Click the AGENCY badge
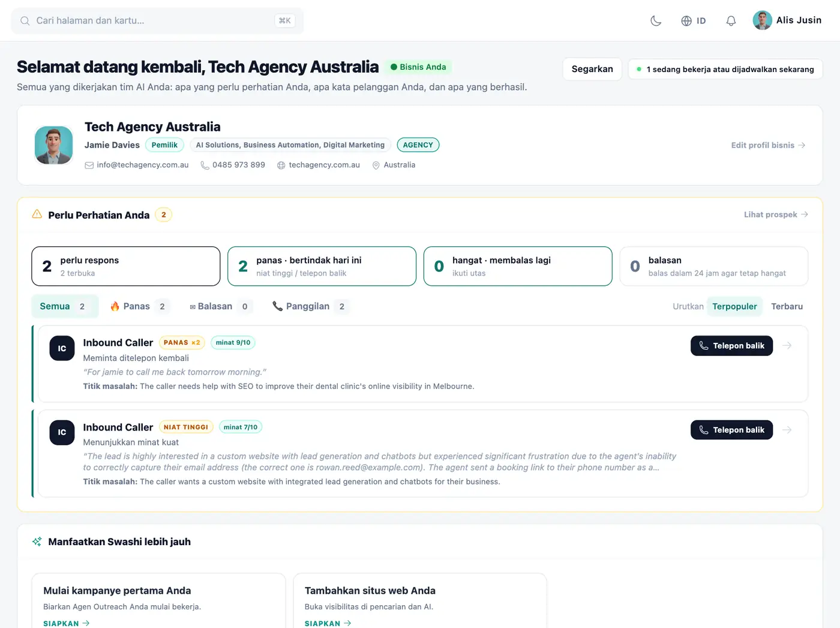840x628 pixels. [x=418, y=145]
